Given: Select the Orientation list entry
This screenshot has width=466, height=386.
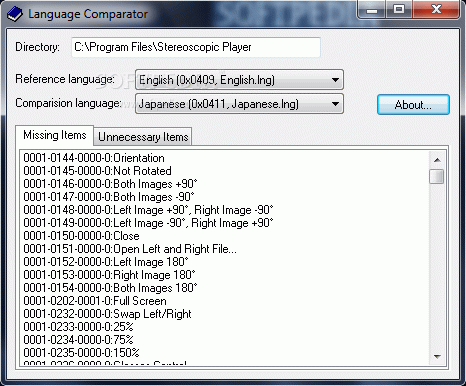Looking at the screenshot, I should [x=94, y=158].
